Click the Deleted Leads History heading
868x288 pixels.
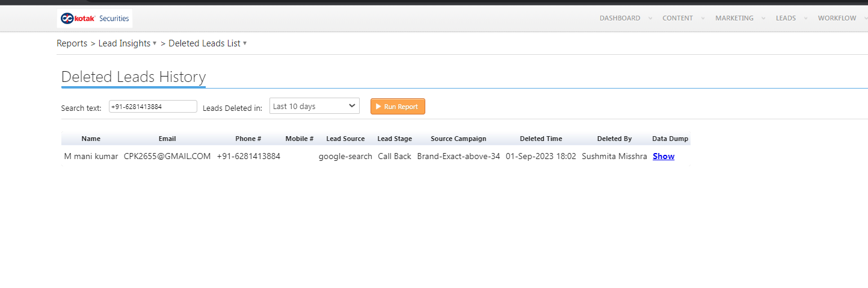[x=134, y=77]
